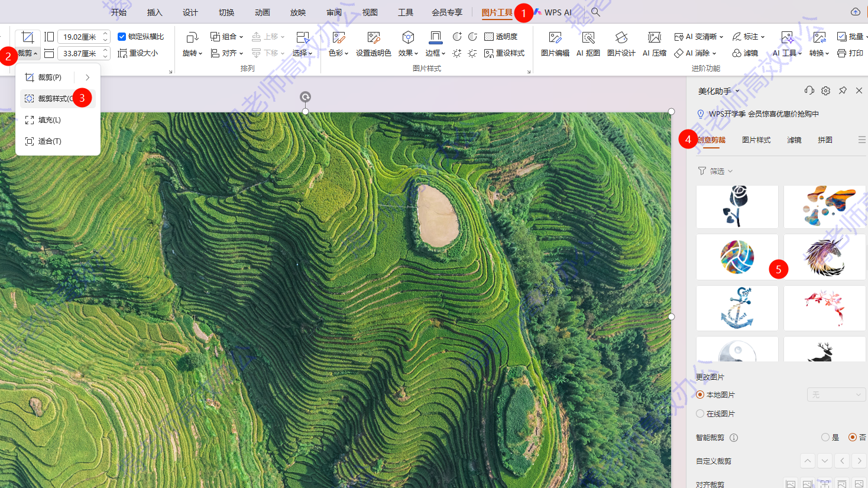Toggle 锁定纵横比 checkbox

coord(122,37)
